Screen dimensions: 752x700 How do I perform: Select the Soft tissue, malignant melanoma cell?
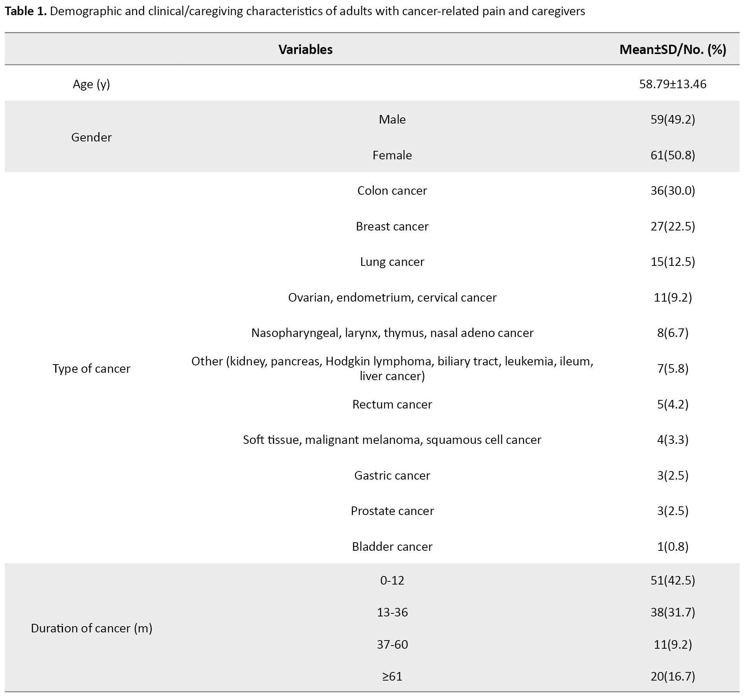point(392,440)
